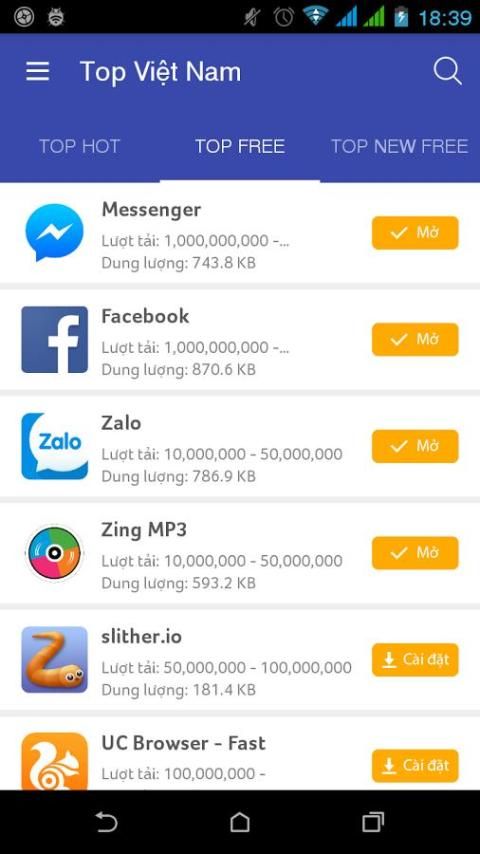Open the Messenger app icon

coord(54,233)
